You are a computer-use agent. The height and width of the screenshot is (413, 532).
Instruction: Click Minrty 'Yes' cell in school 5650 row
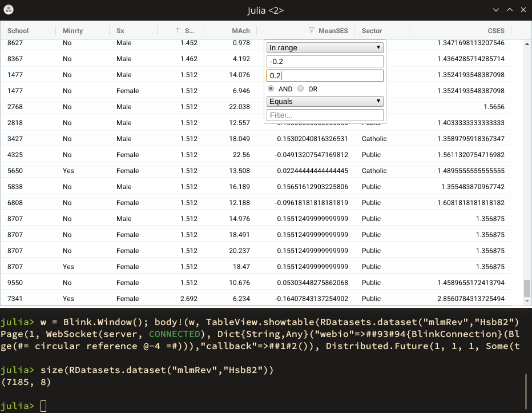coord(68,170)
